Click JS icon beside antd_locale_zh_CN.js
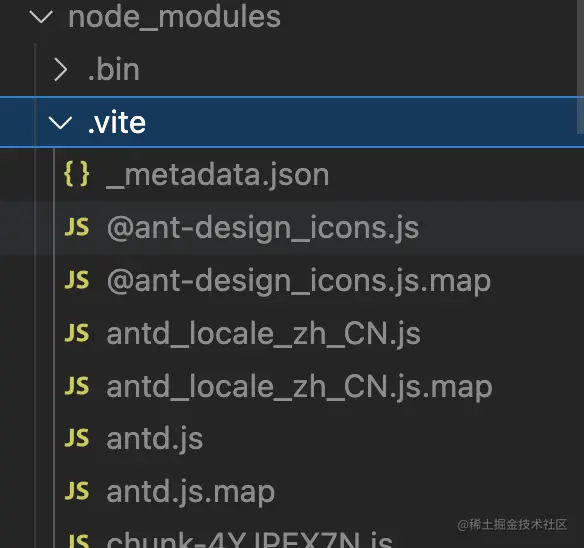 77,333
